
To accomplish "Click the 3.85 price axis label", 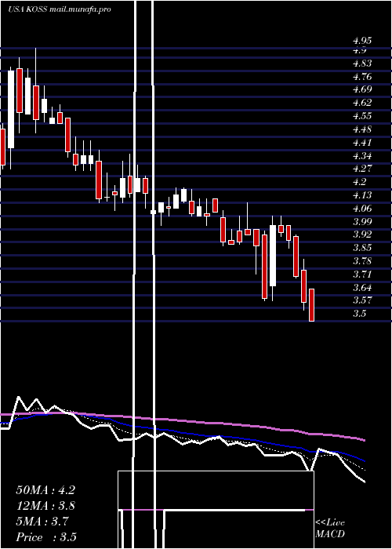I will point(362,248).
